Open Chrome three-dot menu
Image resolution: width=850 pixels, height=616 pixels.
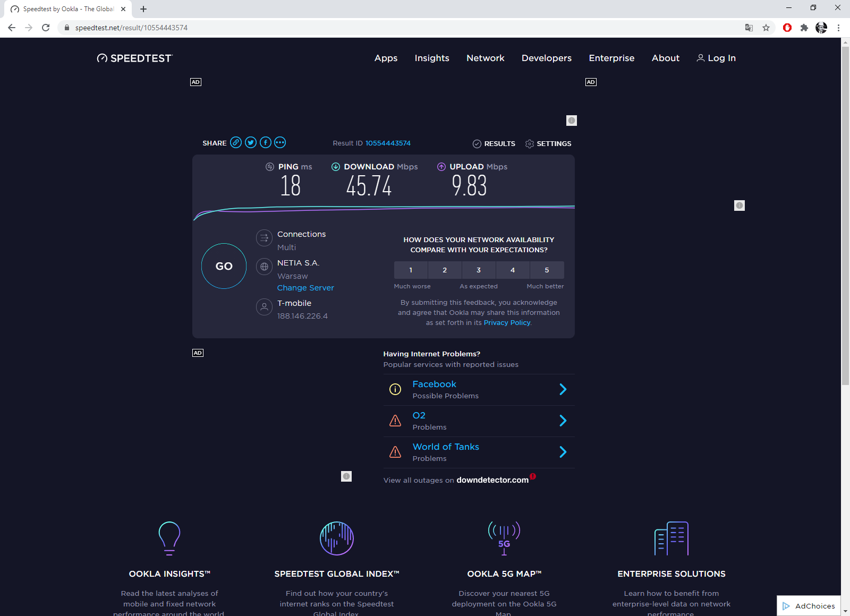click(838, 28)
